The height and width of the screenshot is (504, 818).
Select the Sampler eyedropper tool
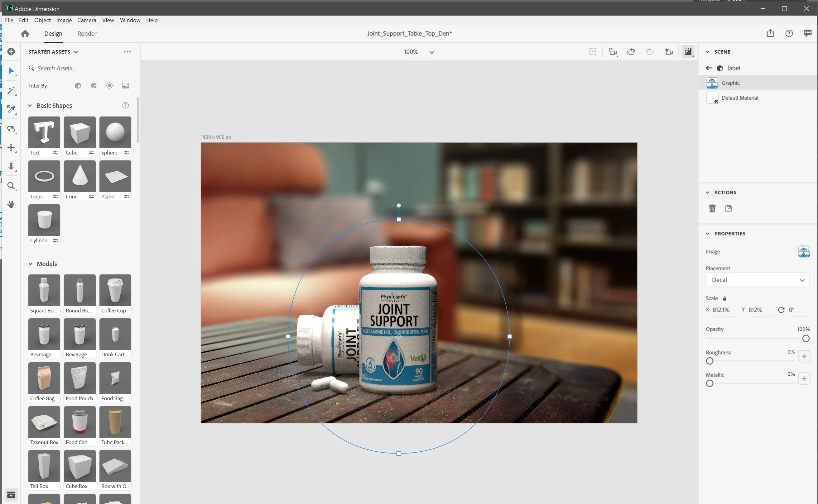(x=11, y=109)
